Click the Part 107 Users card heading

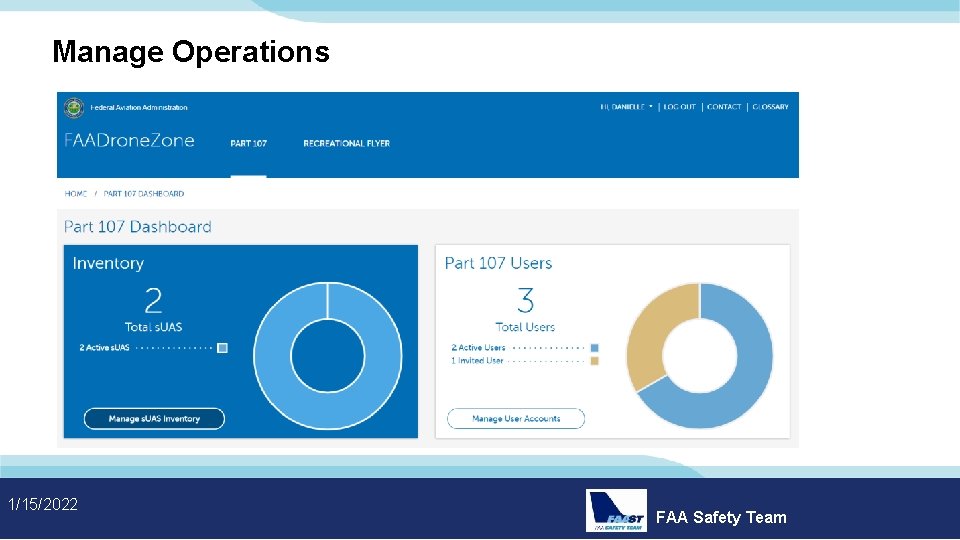click(x=498, y=263)
